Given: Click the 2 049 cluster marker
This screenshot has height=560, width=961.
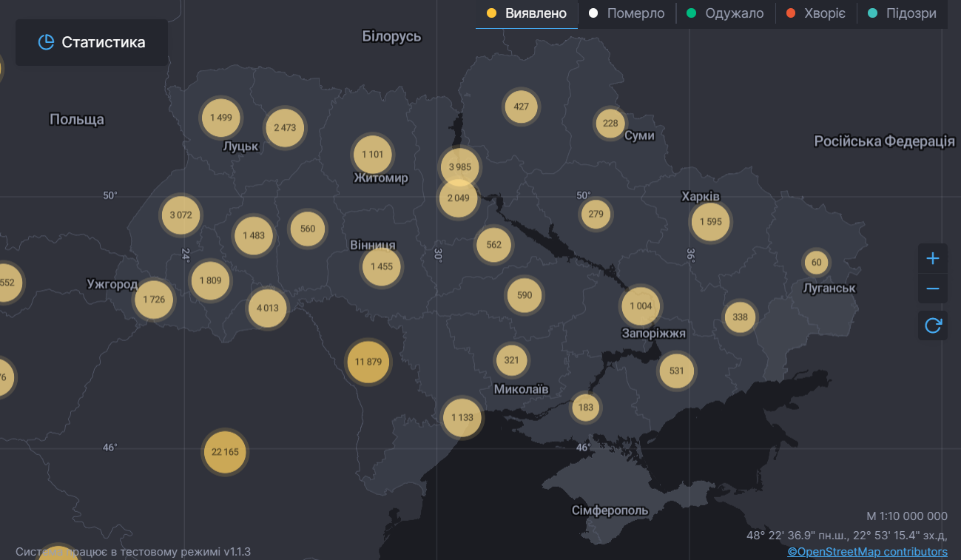Looking at the screenshot, I should (x=459, y=198).
